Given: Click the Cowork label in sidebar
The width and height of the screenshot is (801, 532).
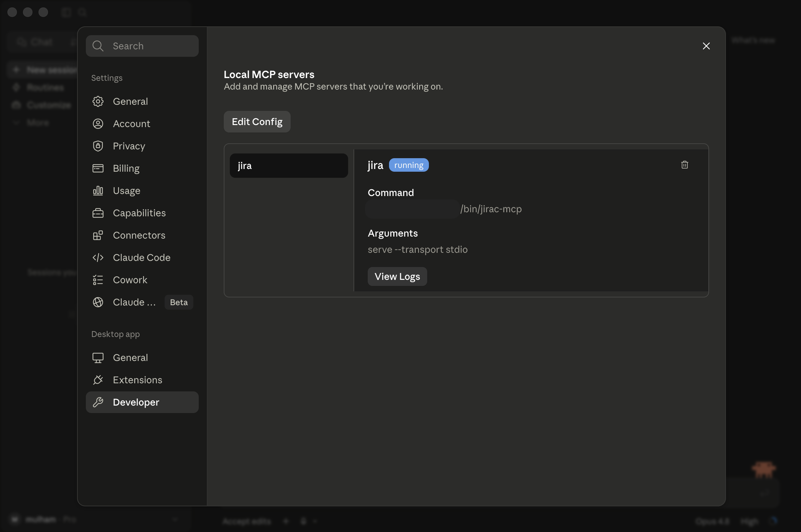Looking at the screenshot, I should point(130,280).
